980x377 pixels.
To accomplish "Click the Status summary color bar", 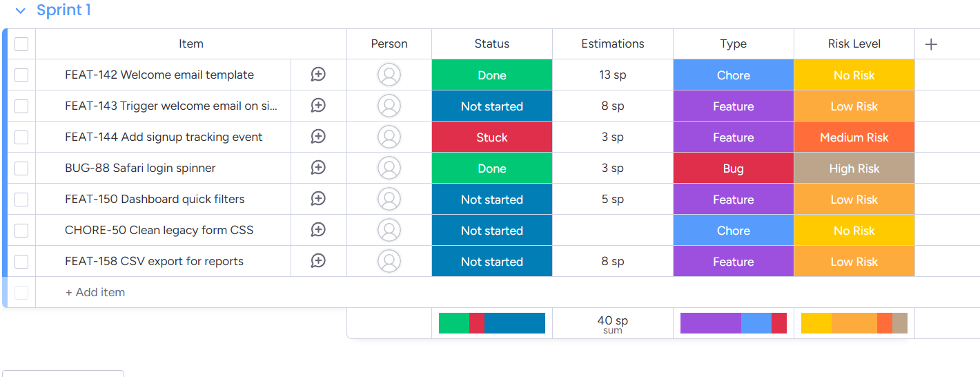I will coord(492,323).
